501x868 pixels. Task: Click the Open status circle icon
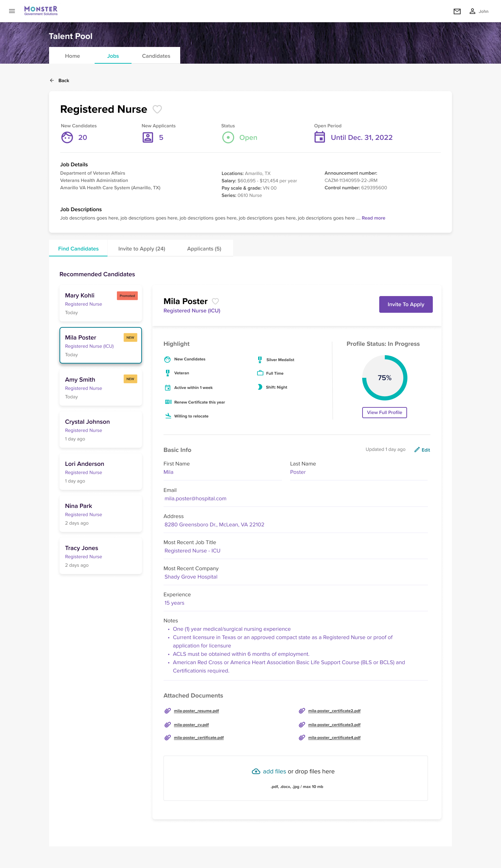[x=228, y=137]
